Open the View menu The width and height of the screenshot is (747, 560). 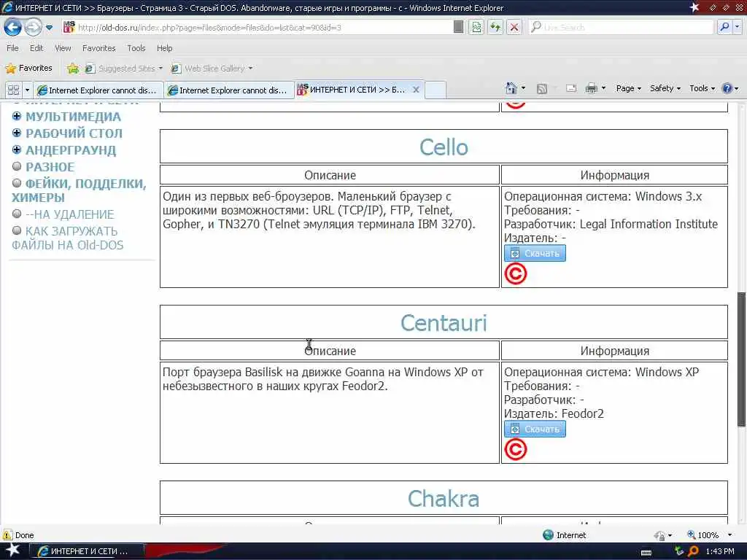pyautogui.click(x=63, y=48)
